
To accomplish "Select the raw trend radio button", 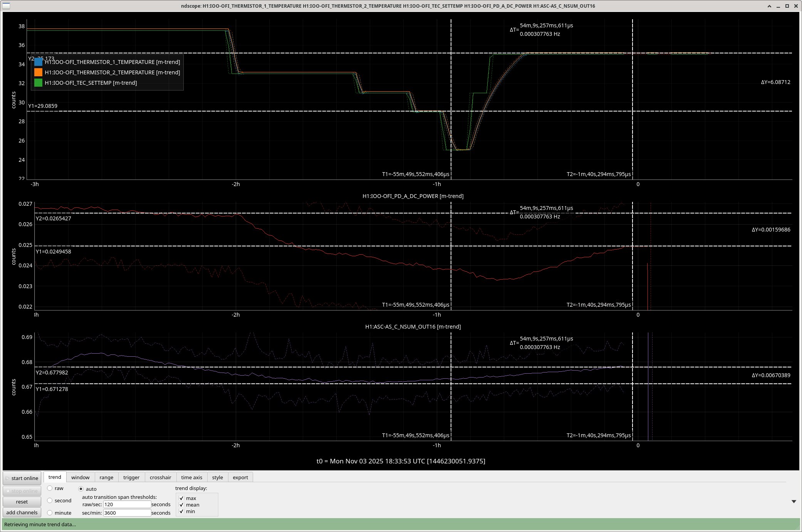I will coord(50,488).
